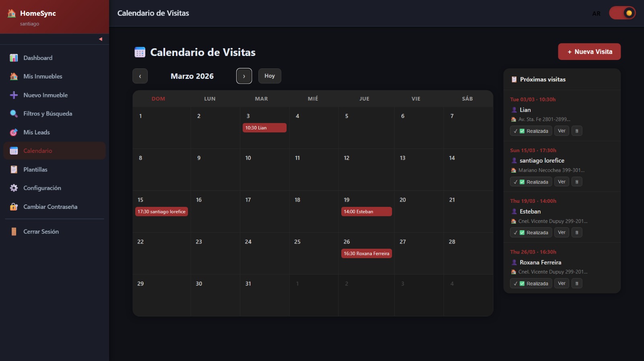
Task: Click Ver for Lian visit
Action: tap(561, 131)
